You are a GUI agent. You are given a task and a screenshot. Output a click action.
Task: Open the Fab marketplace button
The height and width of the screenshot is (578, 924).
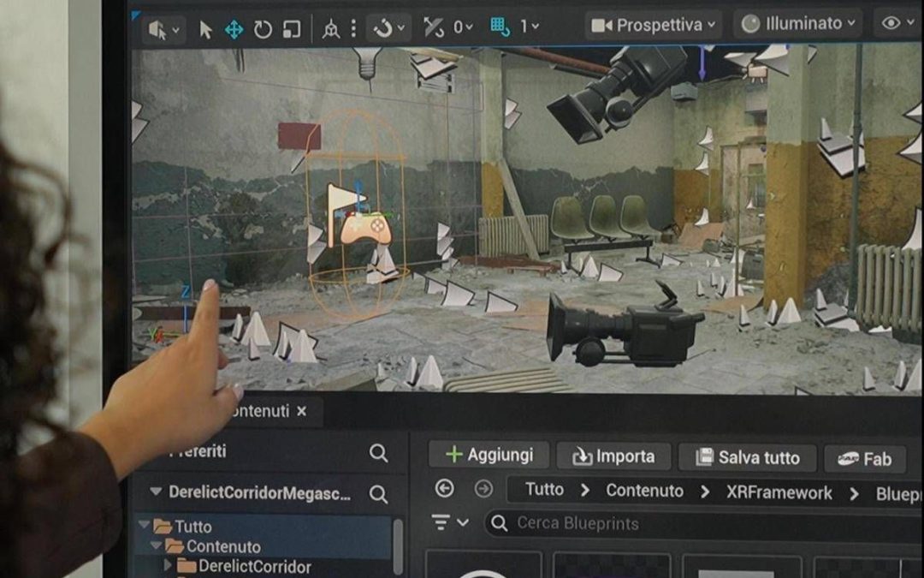864,459
